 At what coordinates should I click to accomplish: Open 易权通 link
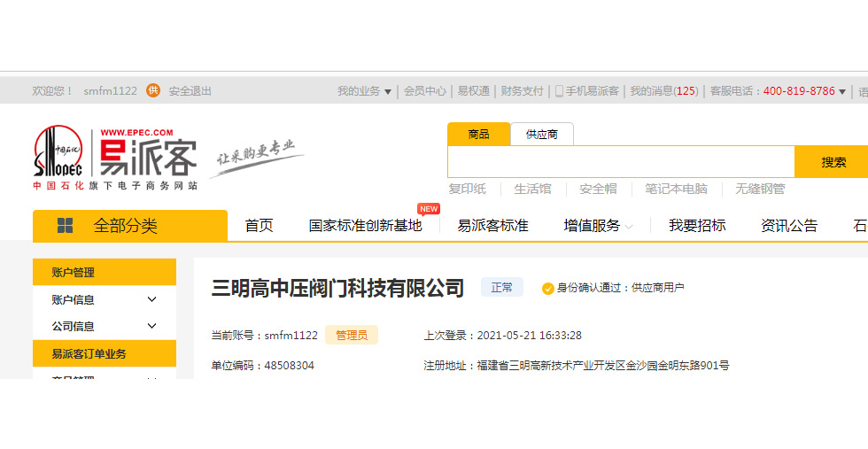coord(473,91)
